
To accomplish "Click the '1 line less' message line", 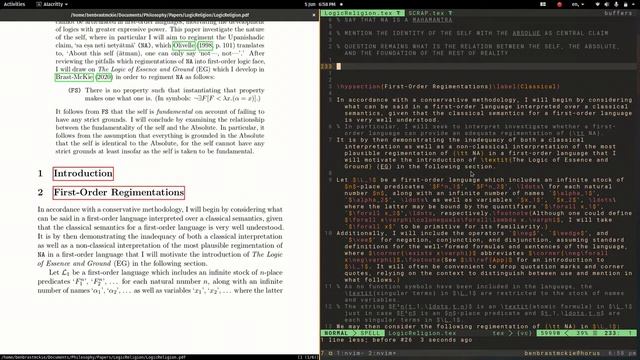I will pos(396,340).
